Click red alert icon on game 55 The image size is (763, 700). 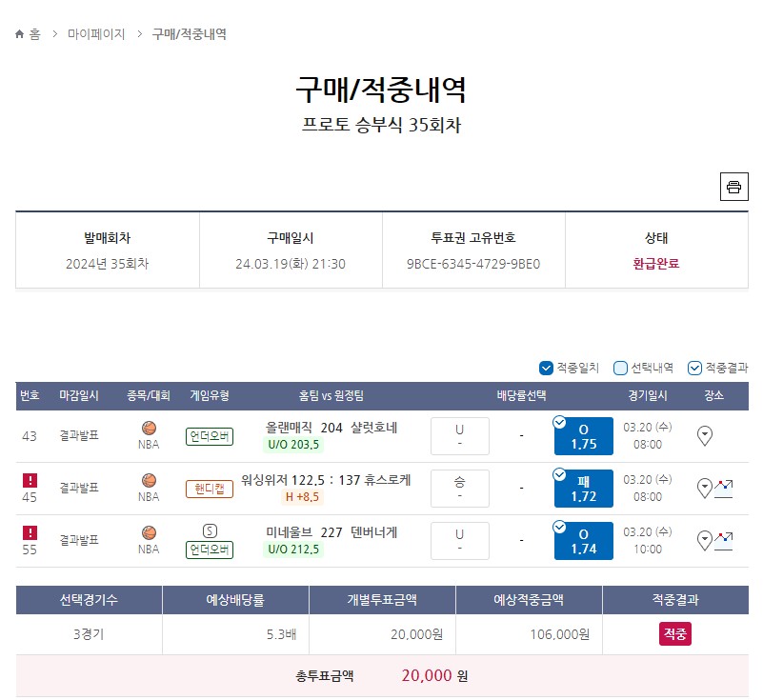30,533
